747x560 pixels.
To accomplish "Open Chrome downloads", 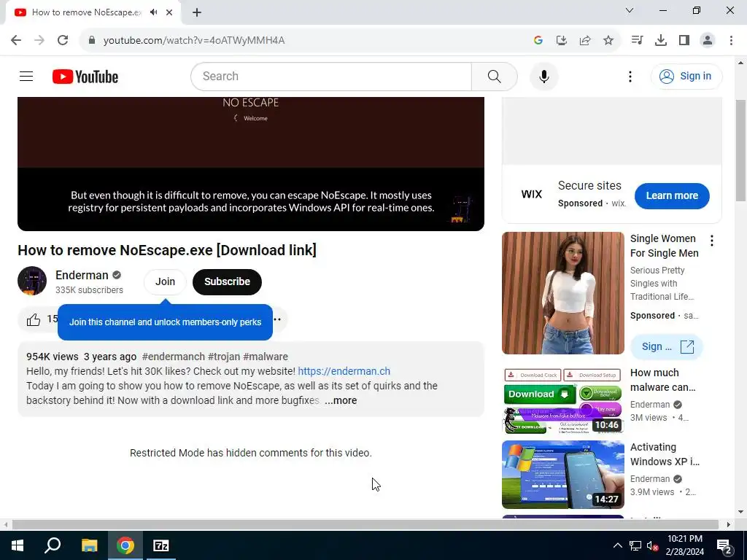I will point(660,41).
